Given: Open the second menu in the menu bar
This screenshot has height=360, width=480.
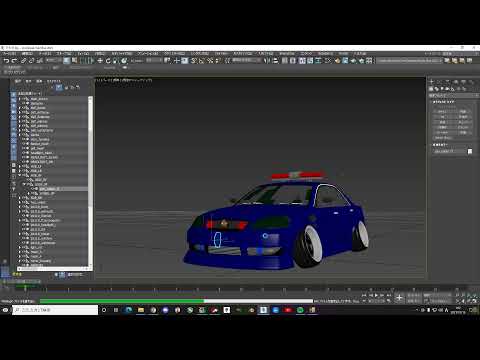Looking at the screenshot, I should [x=27, y=53].
